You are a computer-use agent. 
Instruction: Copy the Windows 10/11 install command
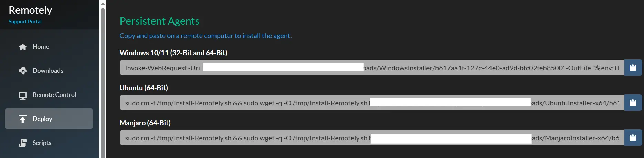point(633,68)
